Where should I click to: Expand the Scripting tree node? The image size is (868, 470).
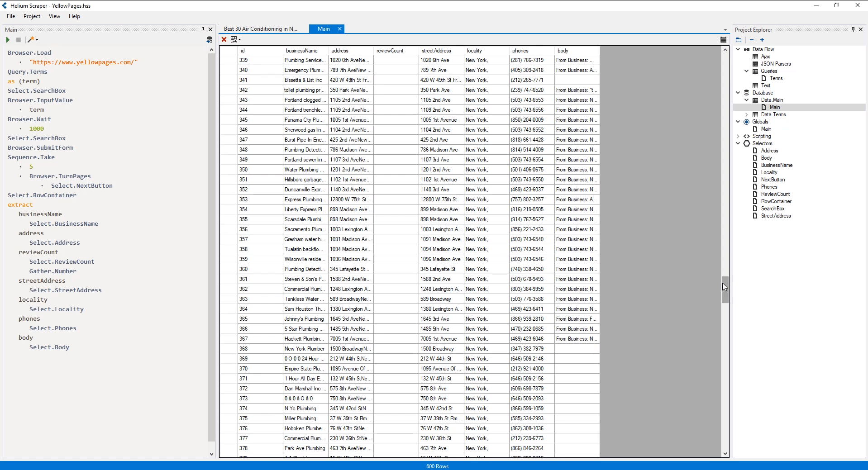738,136
